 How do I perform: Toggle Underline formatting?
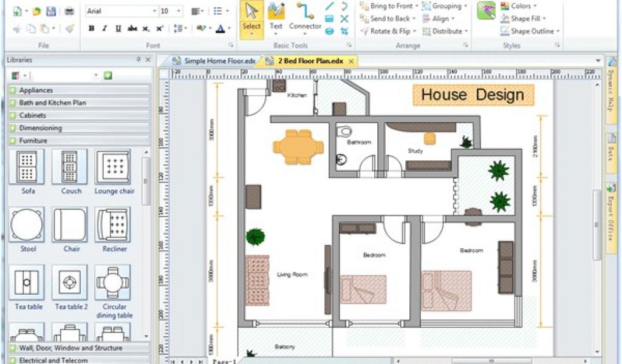click(118, 29)
